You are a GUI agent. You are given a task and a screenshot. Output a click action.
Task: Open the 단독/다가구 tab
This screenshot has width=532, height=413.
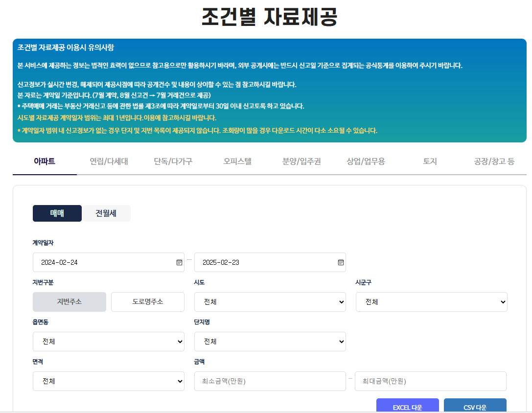pos(173,161)
